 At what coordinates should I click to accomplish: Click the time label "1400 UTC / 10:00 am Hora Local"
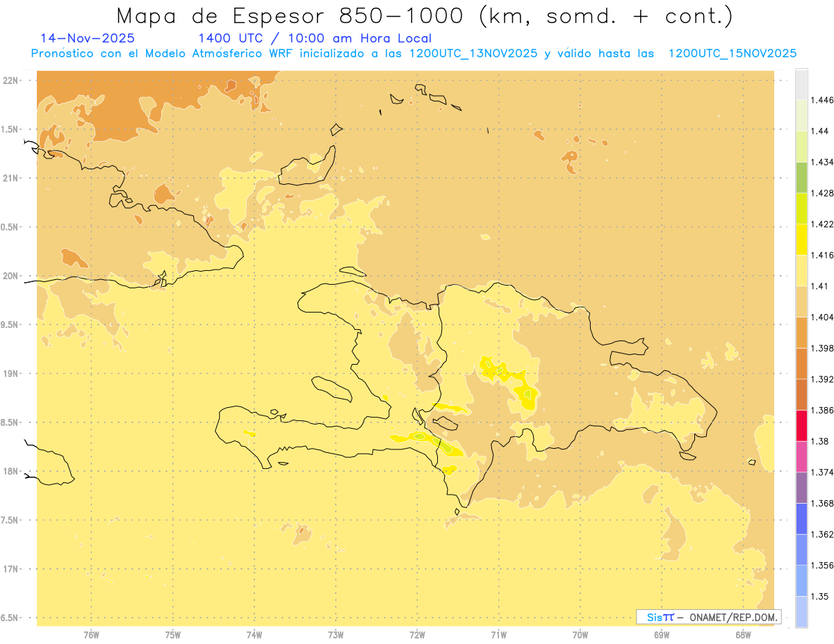tap(315, 38)
